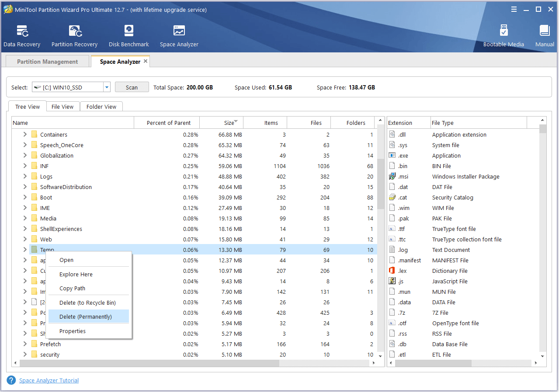Select Delete (Permanently) option
Viewport: 559px width, 392px height.
coord(89,317)
